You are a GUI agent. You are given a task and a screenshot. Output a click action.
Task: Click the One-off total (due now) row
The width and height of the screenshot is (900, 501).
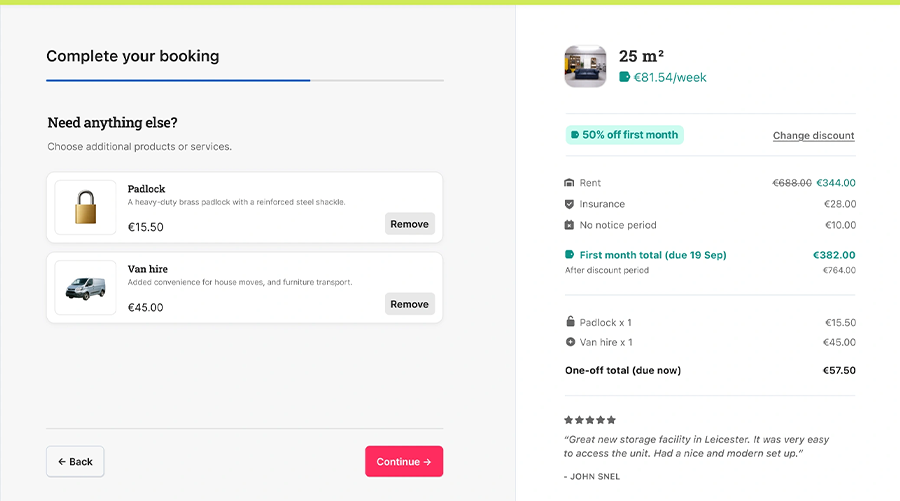point(709,370)
